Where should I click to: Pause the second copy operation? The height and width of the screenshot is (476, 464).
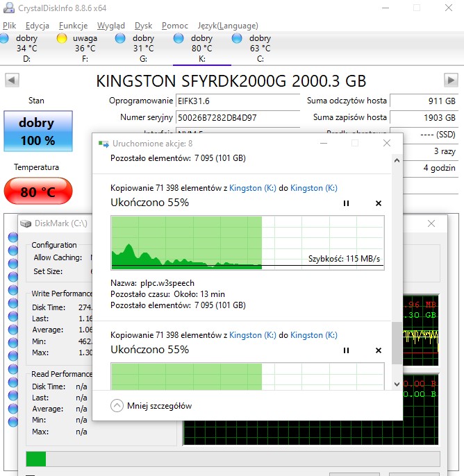click(x=346, y=350)
